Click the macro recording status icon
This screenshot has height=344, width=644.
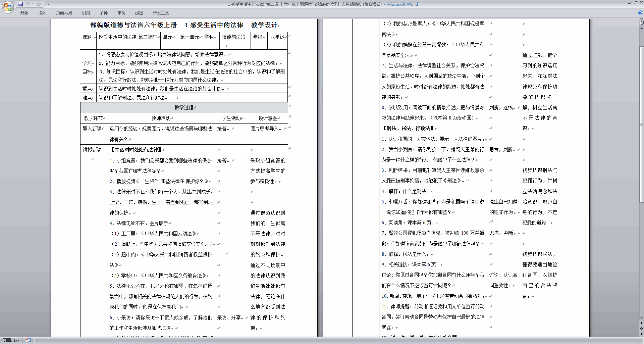click(29, 340)
